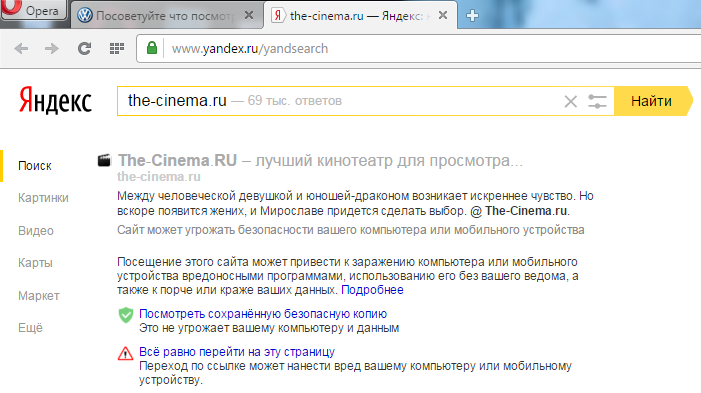Go forward with the forward arrow

[52, 48]
